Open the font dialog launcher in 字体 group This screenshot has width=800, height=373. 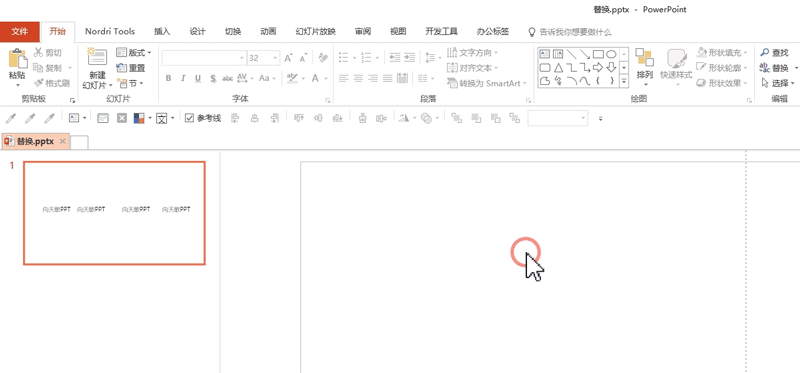[x=328, y=100]
